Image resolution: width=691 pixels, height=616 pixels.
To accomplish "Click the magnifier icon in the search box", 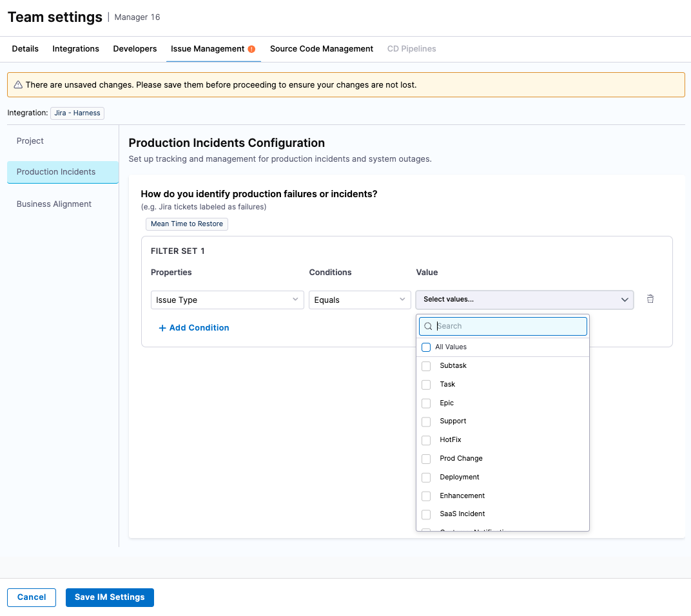I will point(428,327).
